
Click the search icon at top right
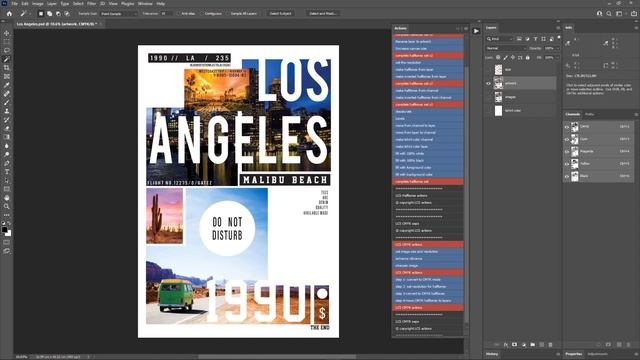[x=609, y=13]
